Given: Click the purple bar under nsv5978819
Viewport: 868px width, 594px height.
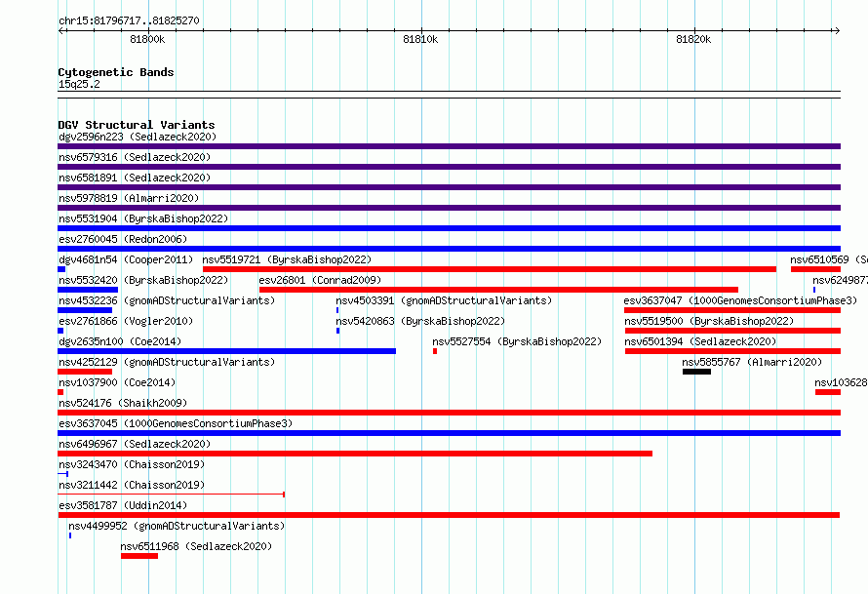Looking at the screenshot, I should point(449,208).
